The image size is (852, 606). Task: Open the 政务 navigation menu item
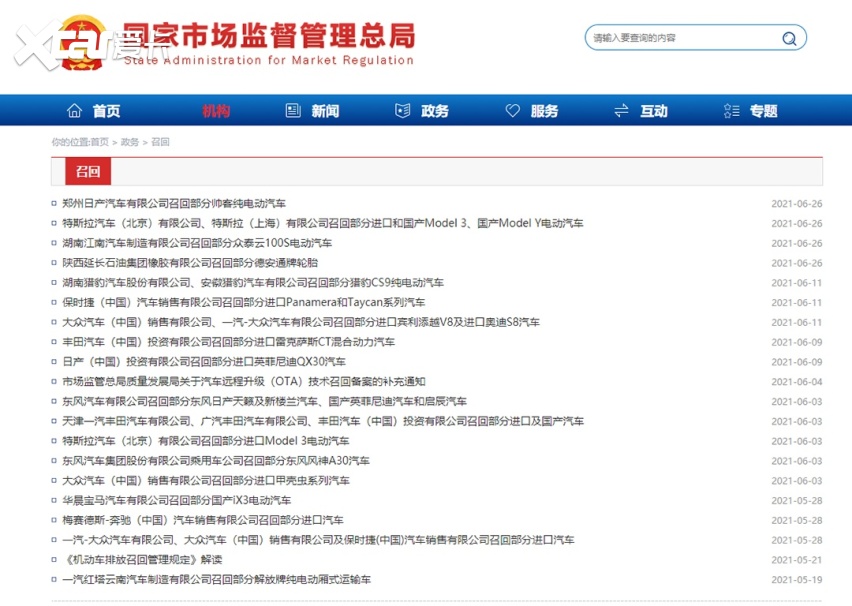tap(435, 111)
